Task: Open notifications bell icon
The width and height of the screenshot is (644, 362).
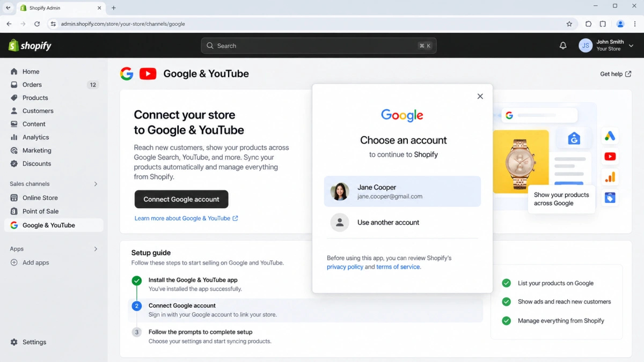Action: [563, 46]
